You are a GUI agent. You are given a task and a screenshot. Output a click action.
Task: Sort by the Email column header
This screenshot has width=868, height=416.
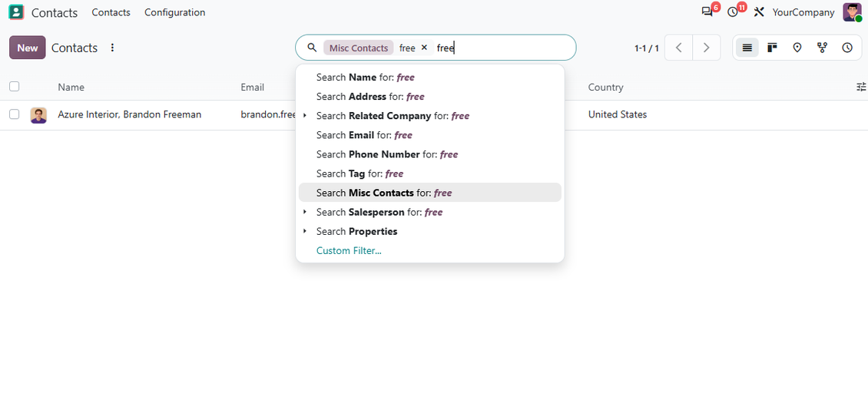[x=253, y=87]
